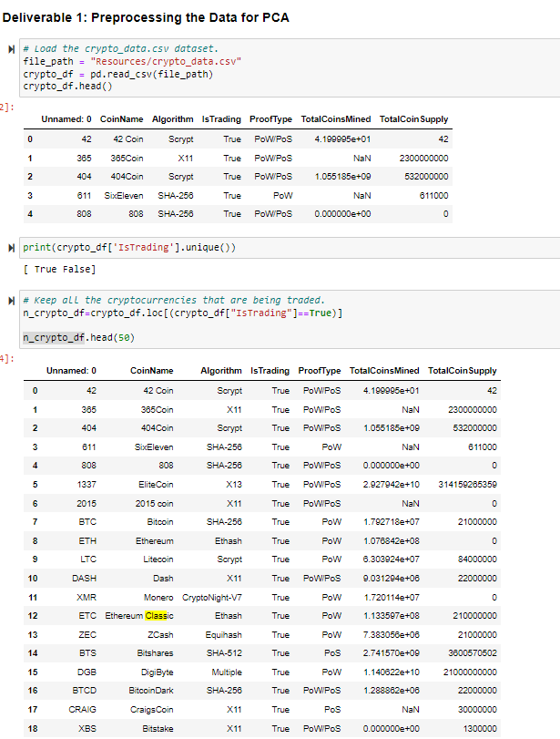Select the Deliverable 1 heading

point(146,18)
